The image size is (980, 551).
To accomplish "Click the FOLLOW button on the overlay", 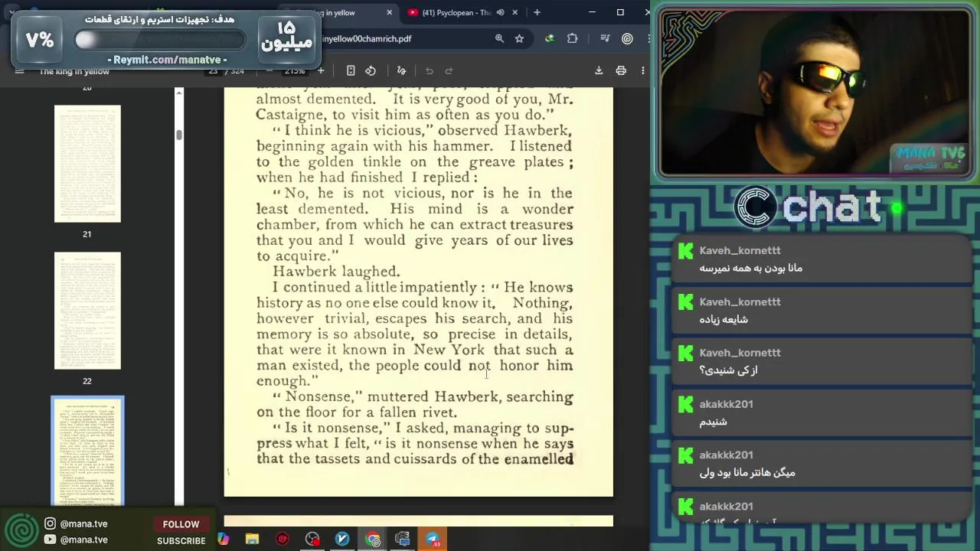I will coord(181,524).
